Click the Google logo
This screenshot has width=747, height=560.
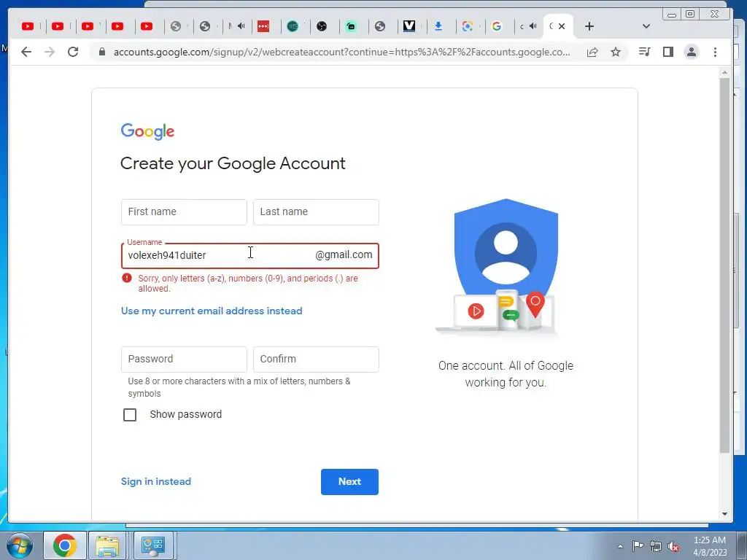pyautogui.click(x=147, y=131)
